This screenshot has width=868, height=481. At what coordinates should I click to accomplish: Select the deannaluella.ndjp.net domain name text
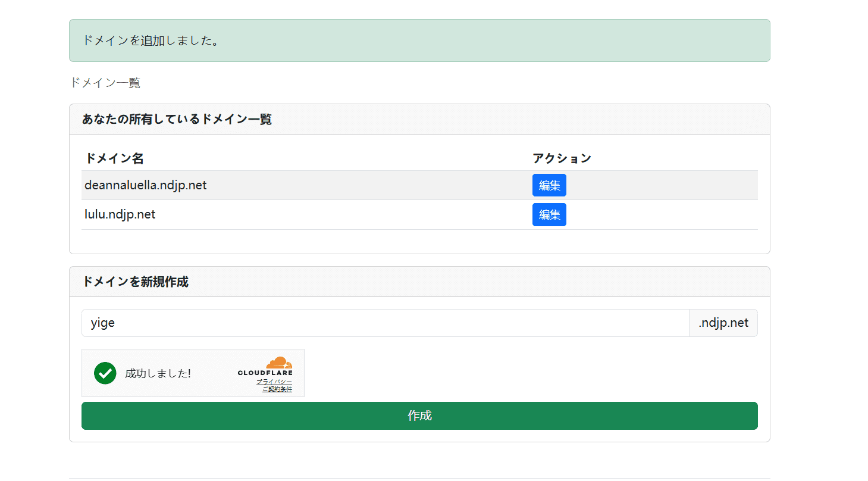pyautogui.click(x=146, y=185)
